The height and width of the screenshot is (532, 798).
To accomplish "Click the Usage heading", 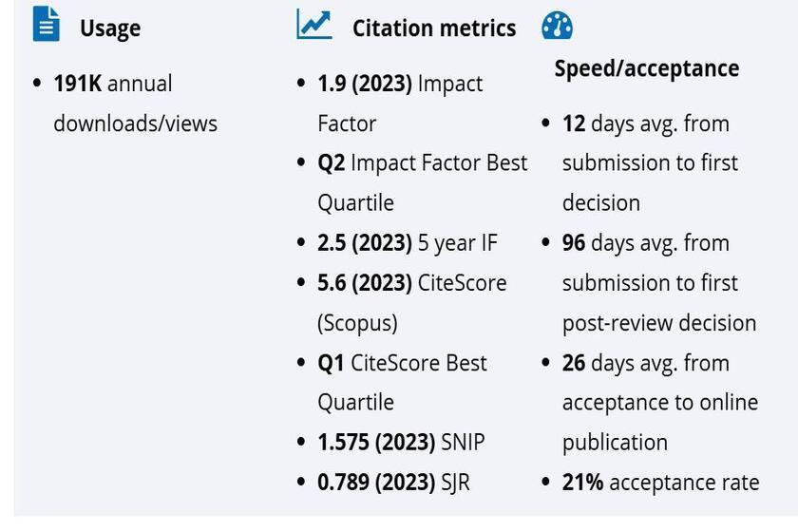I will (x=110, y=28).
